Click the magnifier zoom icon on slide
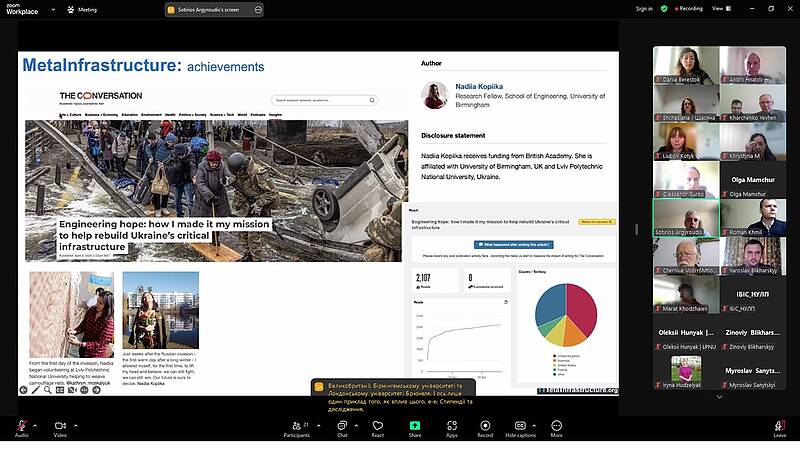800x450 pixels. point(47,390)
